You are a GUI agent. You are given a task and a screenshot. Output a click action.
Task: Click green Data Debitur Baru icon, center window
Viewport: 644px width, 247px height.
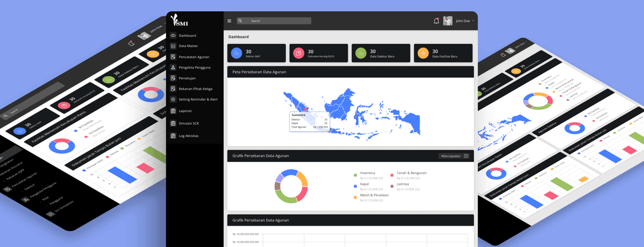pos(361,53)
